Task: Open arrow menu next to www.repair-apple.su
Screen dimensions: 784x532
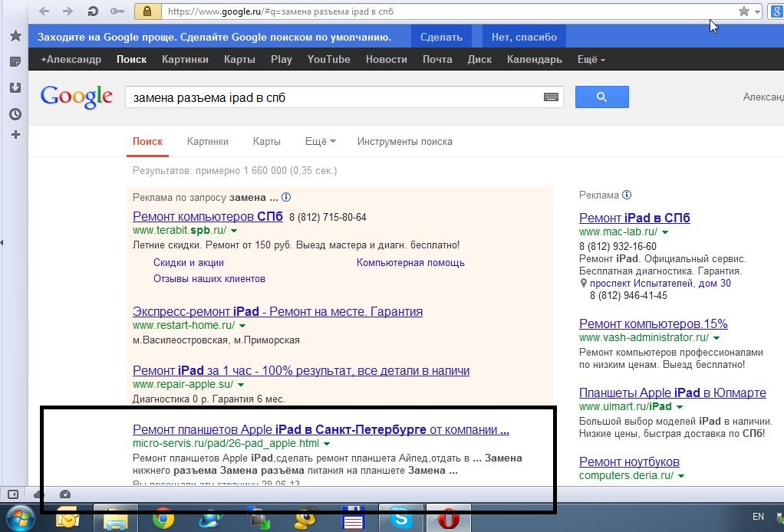Action: 241,385
